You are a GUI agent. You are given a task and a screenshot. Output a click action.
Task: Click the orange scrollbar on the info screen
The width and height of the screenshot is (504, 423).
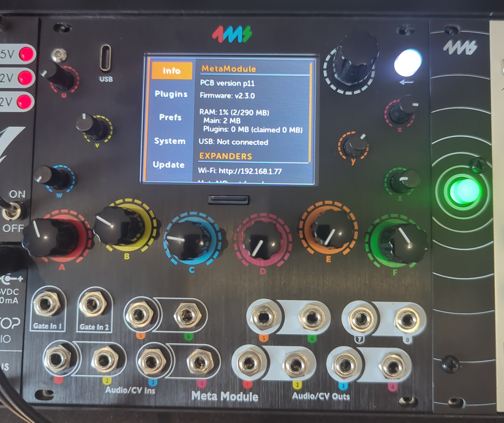pos(310,112)
